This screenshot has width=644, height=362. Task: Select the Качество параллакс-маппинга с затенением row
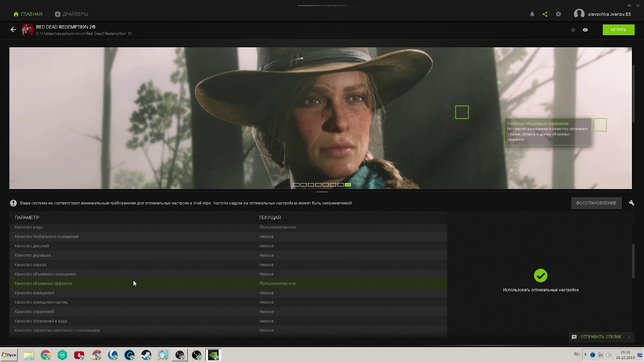pos(228,330)
